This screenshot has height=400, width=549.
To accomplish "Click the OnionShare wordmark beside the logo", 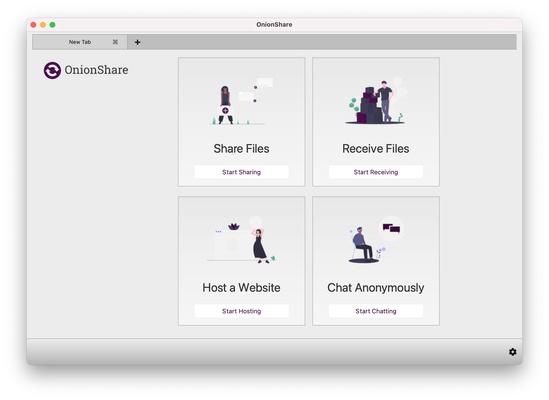I will coord(96,70).
